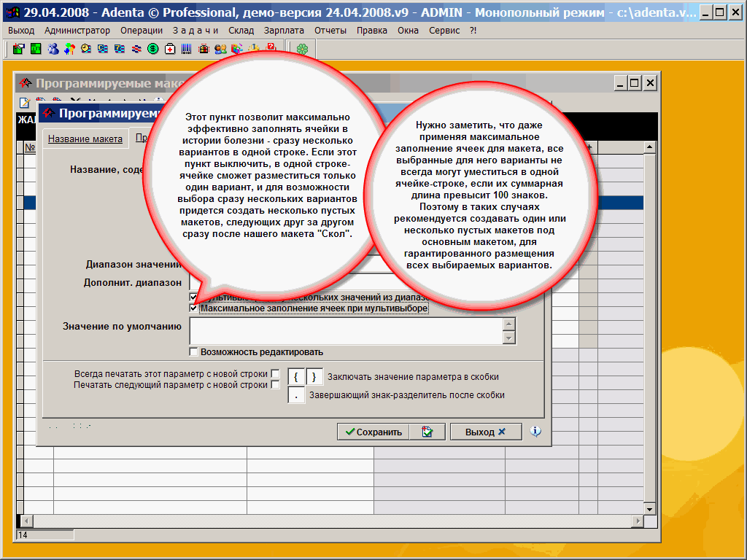Click the green dollar sign toolbar icon
The image size is (747, 560).
tap(153, 49)
